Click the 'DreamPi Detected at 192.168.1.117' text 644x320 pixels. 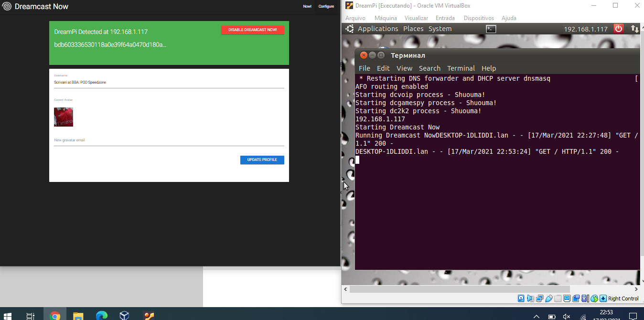pos(101,32)
